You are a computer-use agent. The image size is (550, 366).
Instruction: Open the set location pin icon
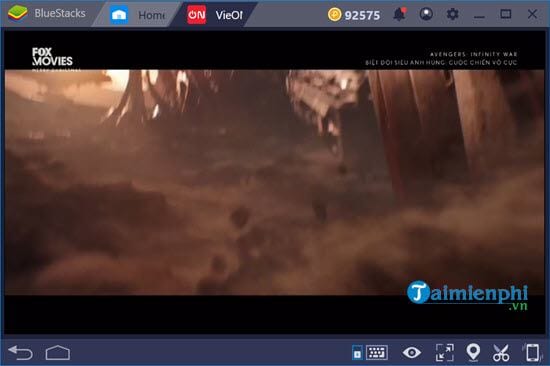pos(473,352)
